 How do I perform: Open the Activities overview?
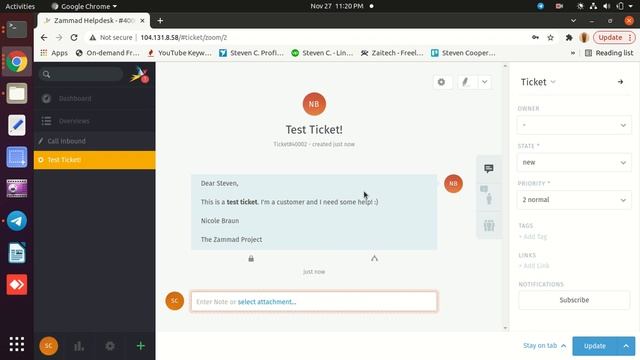point(20,6)
